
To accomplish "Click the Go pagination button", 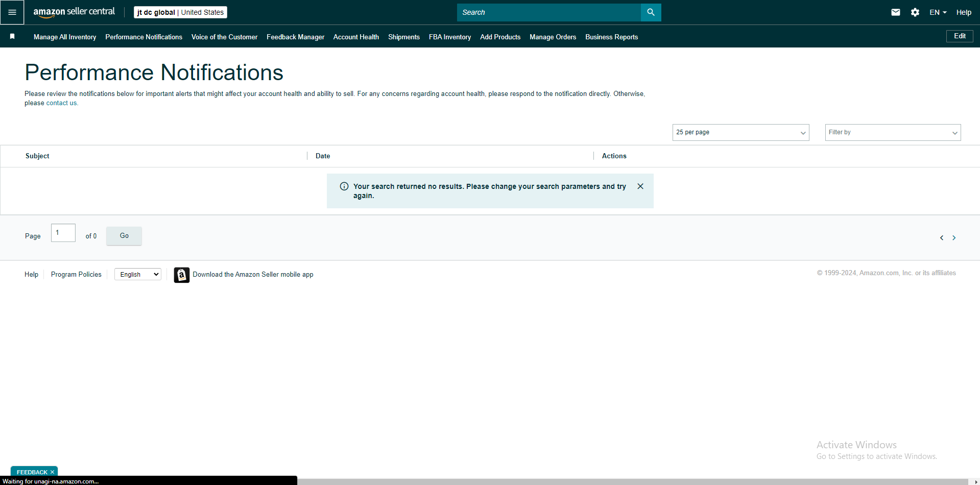I will [x=124, y=236].
